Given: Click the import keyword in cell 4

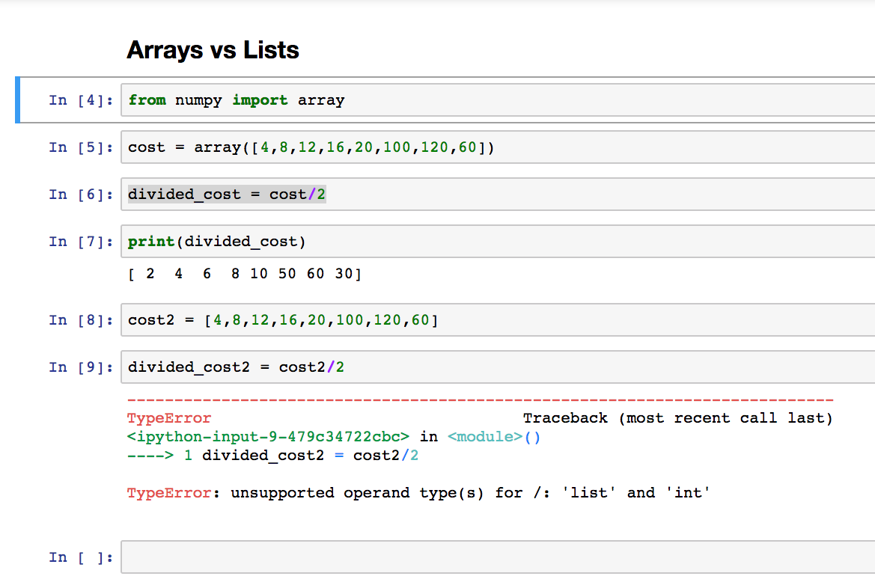Looking at the screenshot, I should point(260,99).
